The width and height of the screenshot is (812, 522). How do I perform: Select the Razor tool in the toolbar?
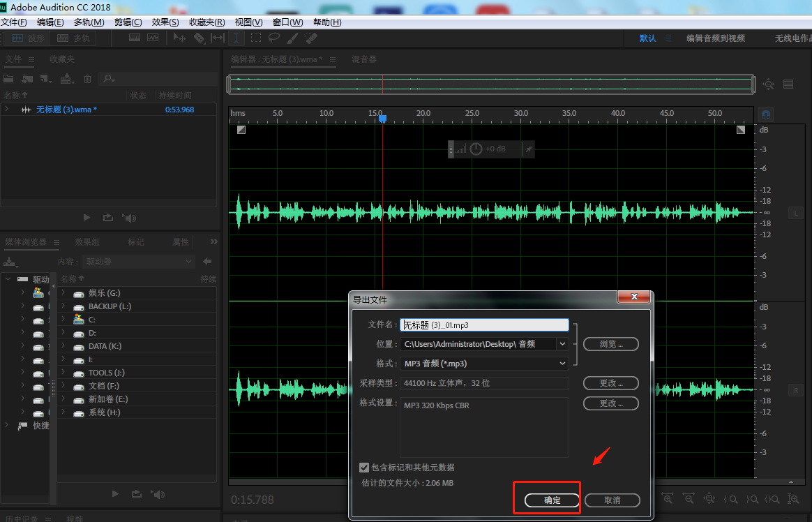pyautogui.click(x=199, y=38)
